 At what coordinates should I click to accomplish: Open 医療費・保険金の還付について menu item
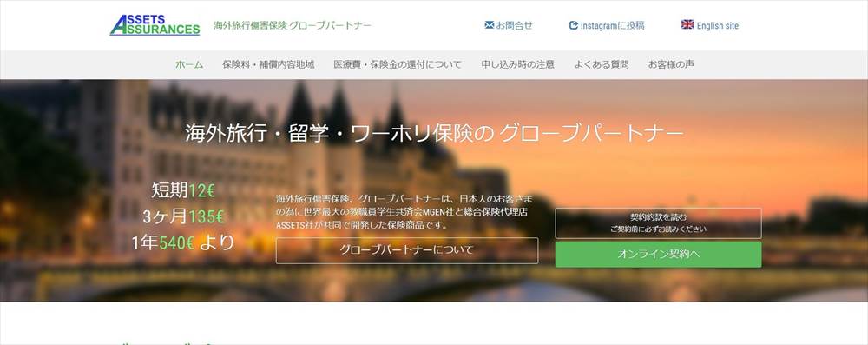point(398,64)
